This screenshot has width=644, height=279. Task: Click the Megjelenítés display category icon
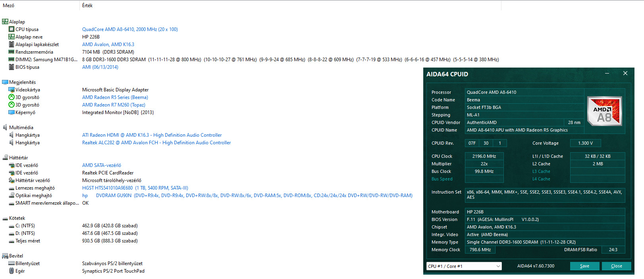pos(5,82)
